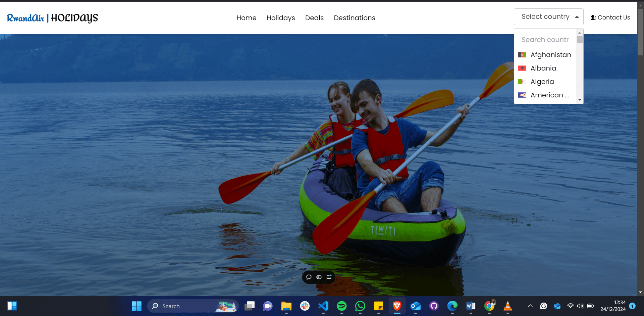The width and height of the screenshot is (644, 316).
Task: Collapse the Select country dropdown
Action: click(548, 17)
